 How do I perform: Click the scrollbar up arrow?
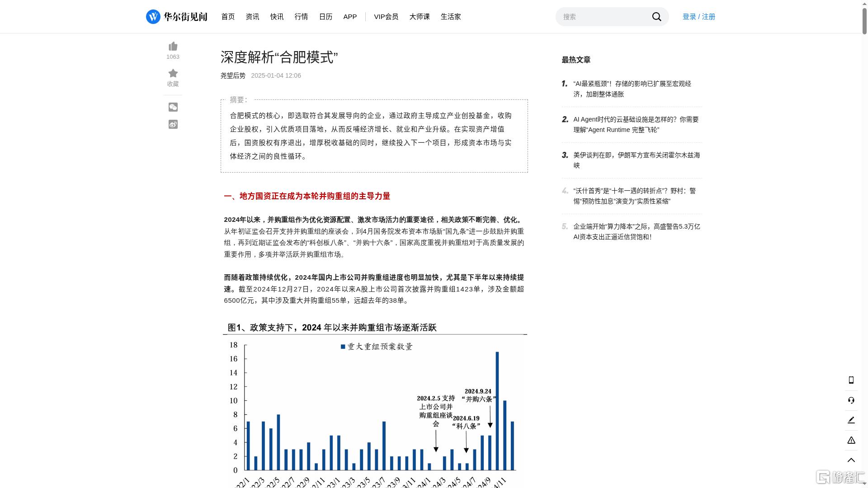click(x=864, y=3)
